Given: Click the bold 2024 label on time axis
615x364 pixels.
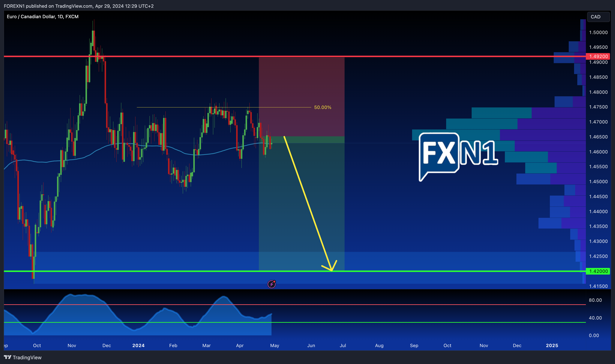Looking at the screenshot, I should (x=138, y=345).
